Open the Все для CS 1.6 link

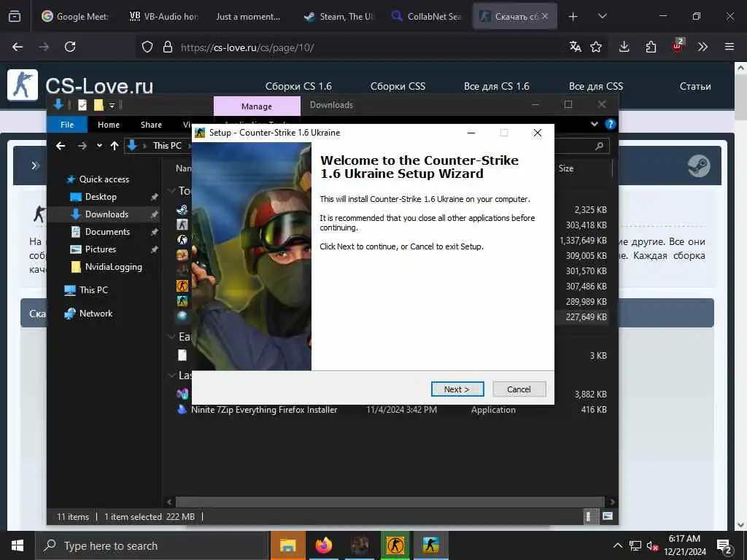point(496,86)
